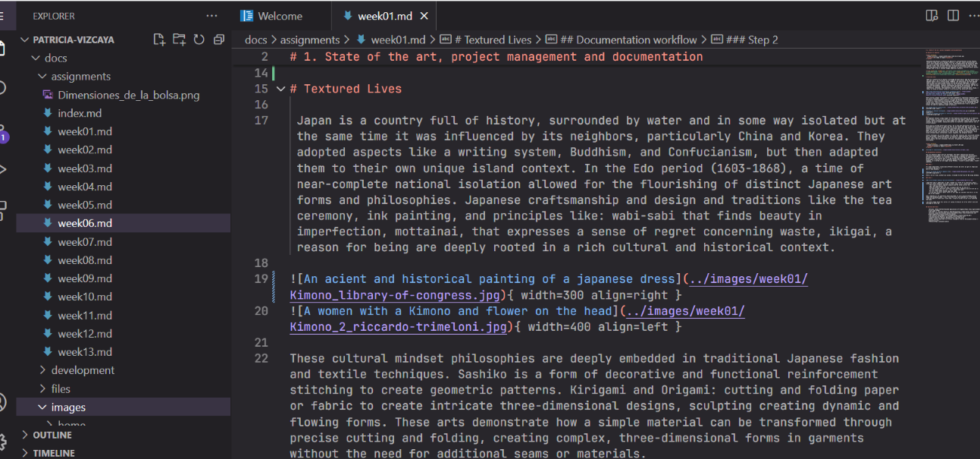
Task: Fold the Textured Lives heading on line 15
Action: click(x=281, y=89)
